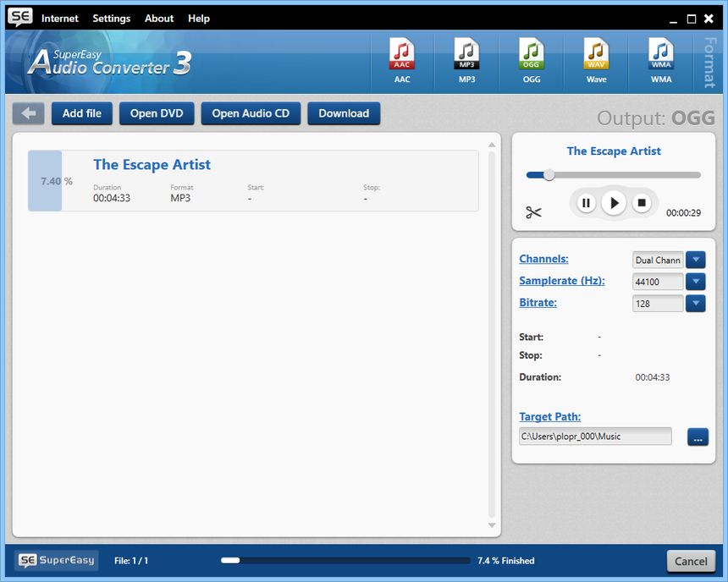Viewport: 728px width, 582px height.
Task: Click the scissors cut tool icon
Action: point(533,212)
